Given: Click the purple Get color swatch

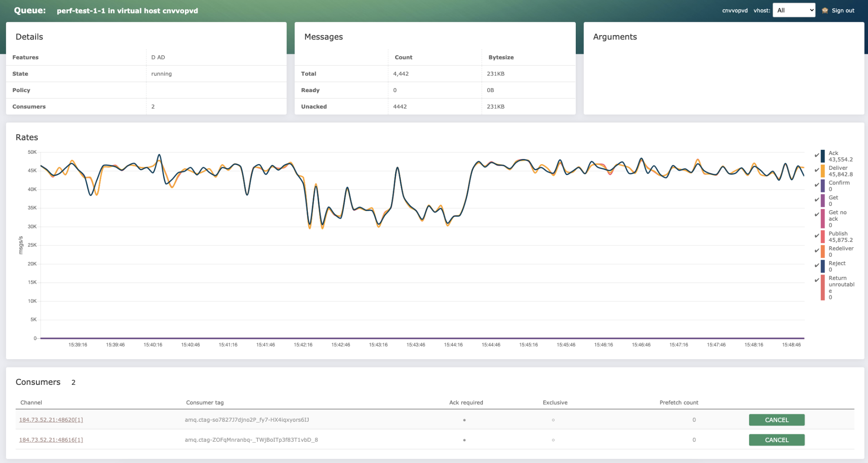Looking at the screenshot, I should pyautogui.click(x=822, y=200).
